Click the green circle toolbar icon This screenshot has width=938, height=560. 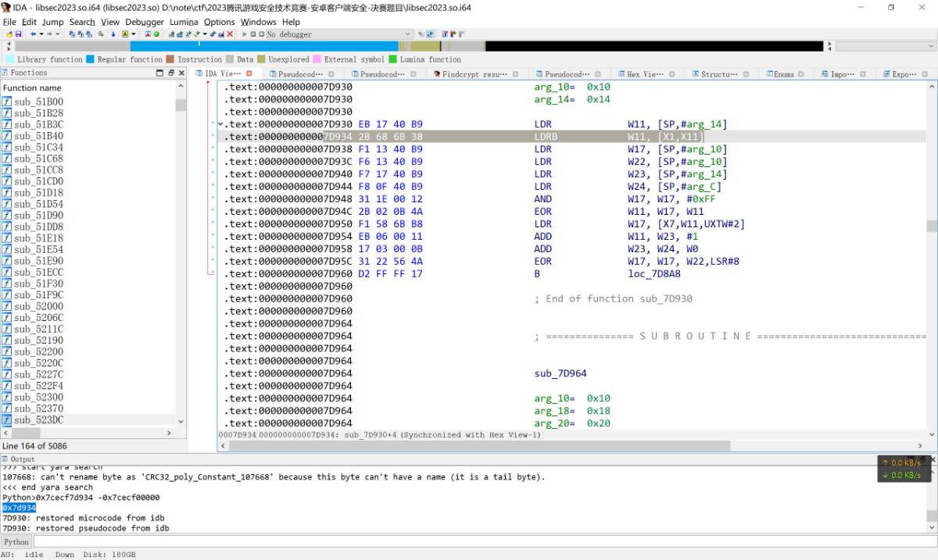[x=156, y=34]
